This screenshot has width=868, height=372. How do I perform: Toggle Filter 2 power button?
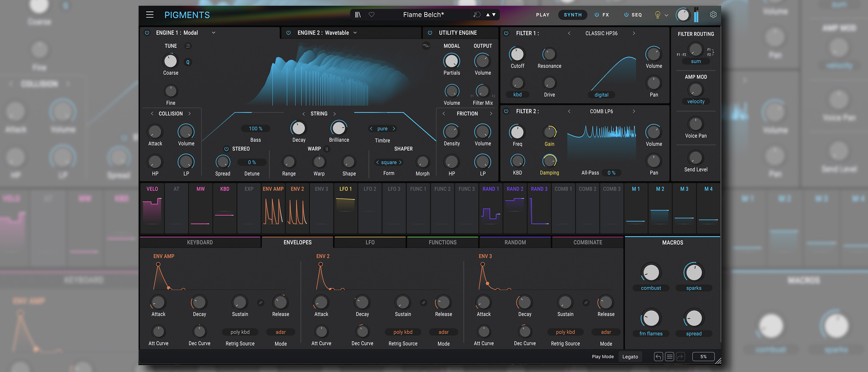coord(506,111)
